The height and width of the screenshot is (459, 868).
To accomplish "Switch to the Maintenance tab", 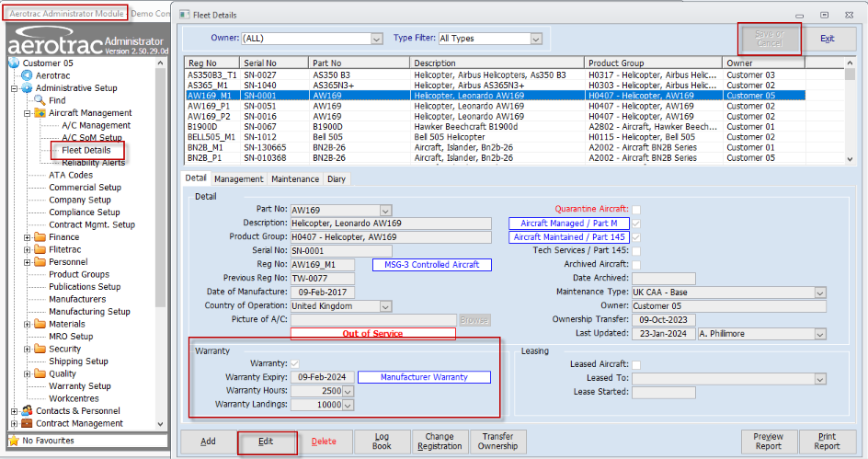I will [294, 179].
